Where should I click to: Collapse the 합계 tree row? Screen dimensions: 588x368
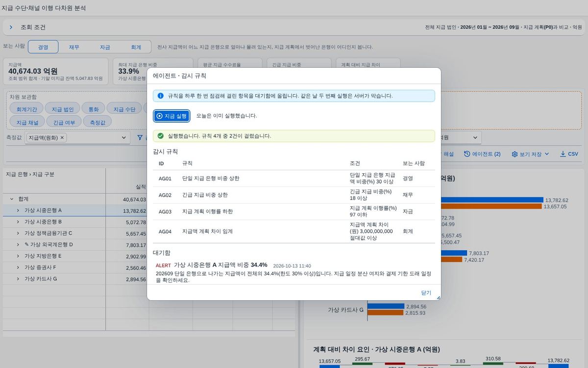tap(11, 199)
